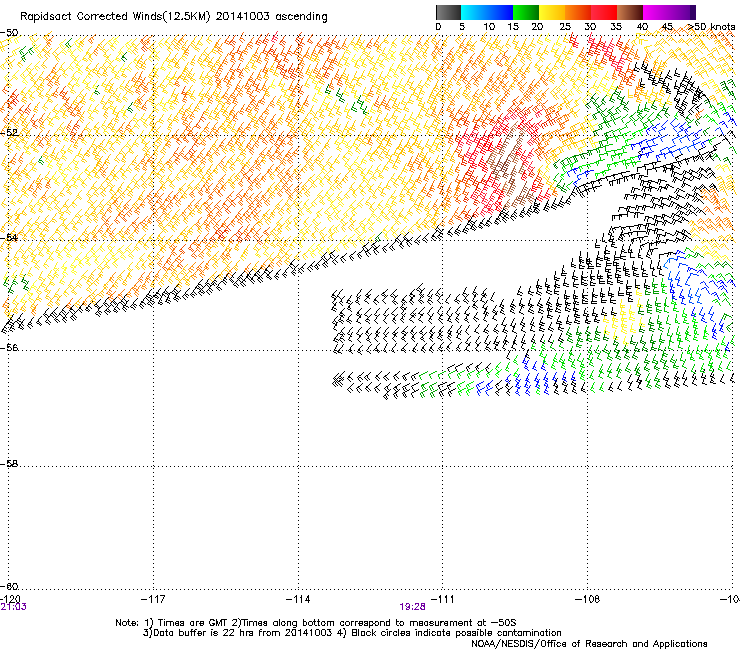This screenshot has height=650, width=740.
Task: Click the '-50' latitude label
Action: 9,33
